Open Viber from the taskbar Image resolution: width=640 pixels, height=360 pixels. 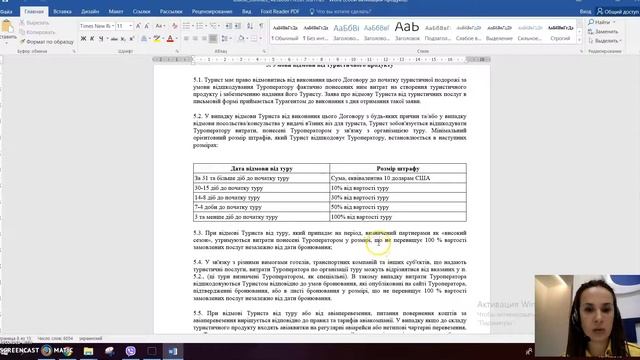coord(131,351)
